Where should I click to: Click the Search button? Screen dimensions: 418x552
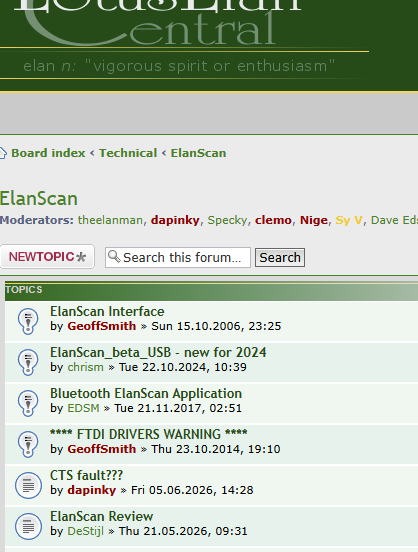point(280,257)
